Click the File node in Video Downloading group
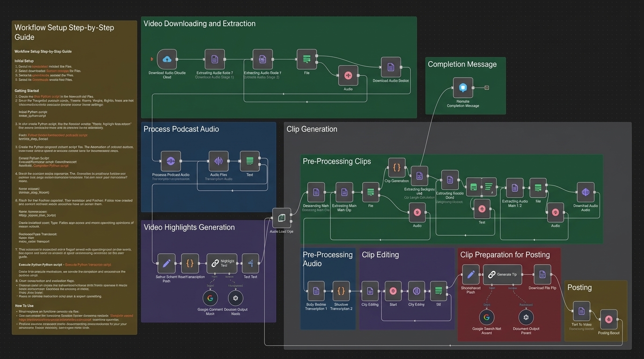The height and width of the screenshot is (359, 644). click(x=307, y=59)
